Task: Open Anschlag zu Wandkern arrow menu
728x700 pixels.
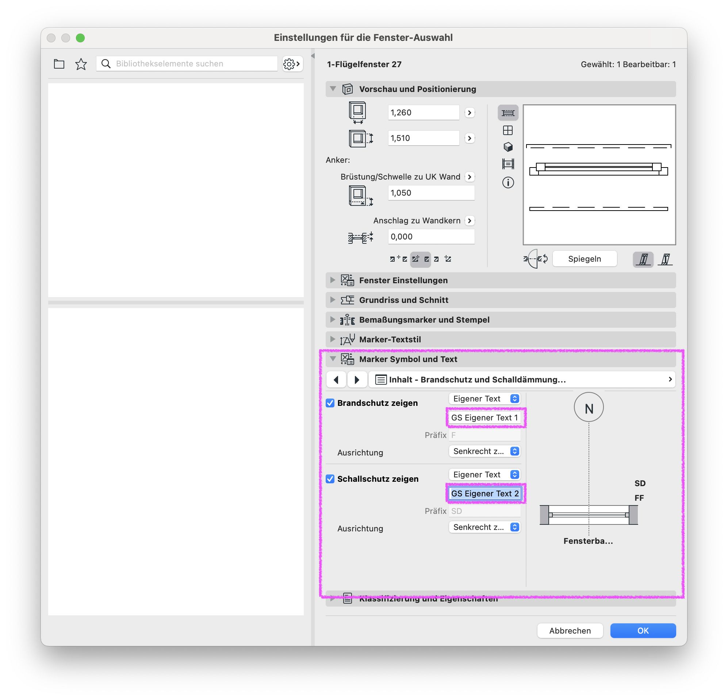Action: coord(470,221)
